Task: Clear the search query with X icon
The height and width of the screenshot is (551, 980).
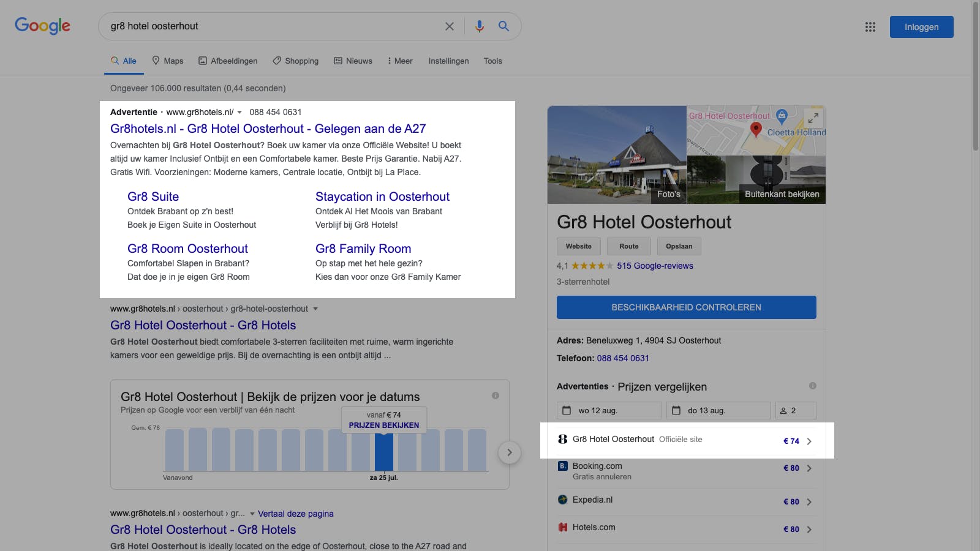Action: tap(450, 26)
